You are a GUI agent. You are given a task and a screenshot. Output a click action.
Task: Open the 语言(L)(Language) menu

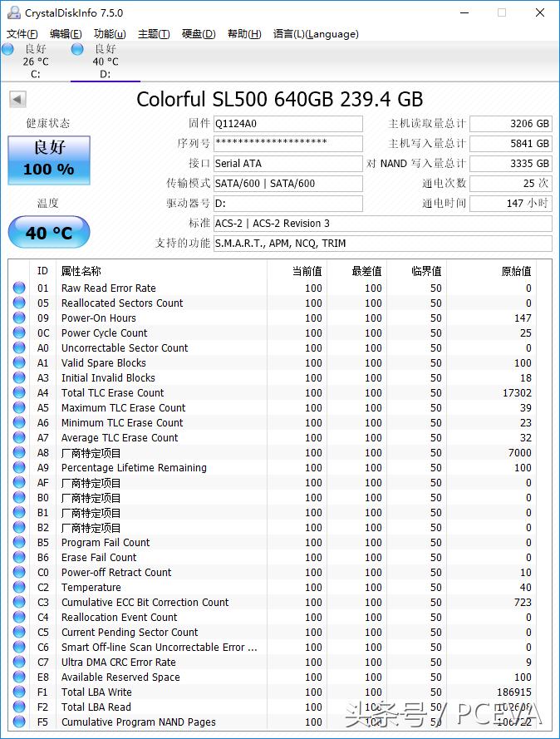pos(316,34)
